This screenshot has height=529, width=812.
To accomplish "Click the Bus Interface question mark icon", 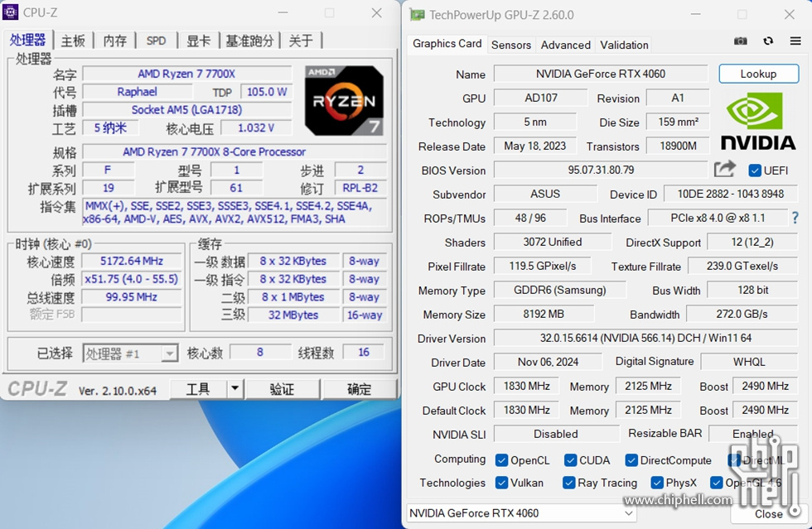I will point(795,218).
